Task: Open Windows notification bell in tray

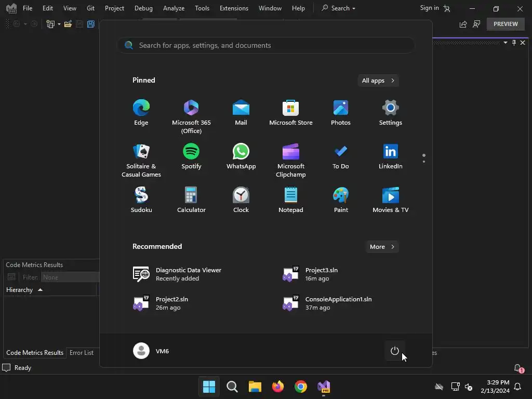Action: coord(518,387)
